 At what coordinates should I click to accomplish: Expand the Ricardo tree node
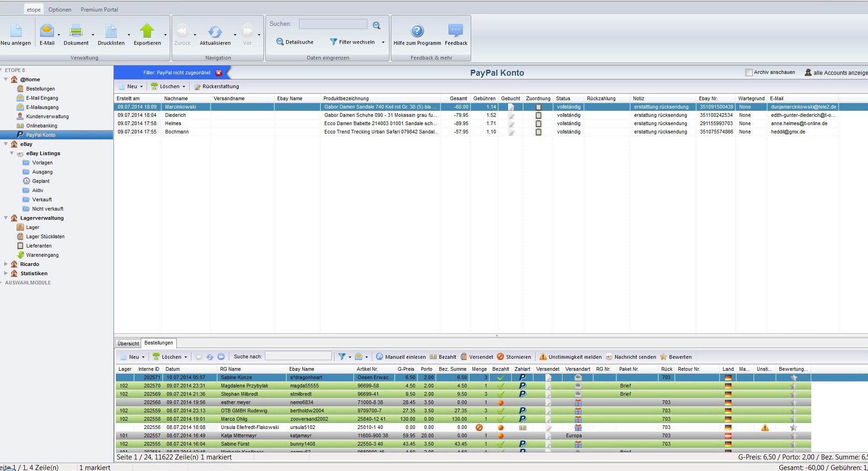pyautogui.click(x=6, y=264)
